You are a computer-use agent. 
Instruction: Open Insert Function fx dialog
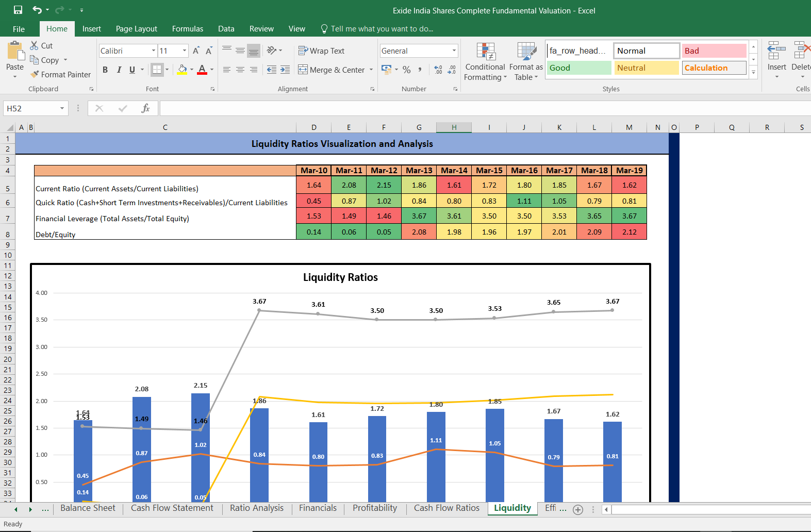[145, 108]
